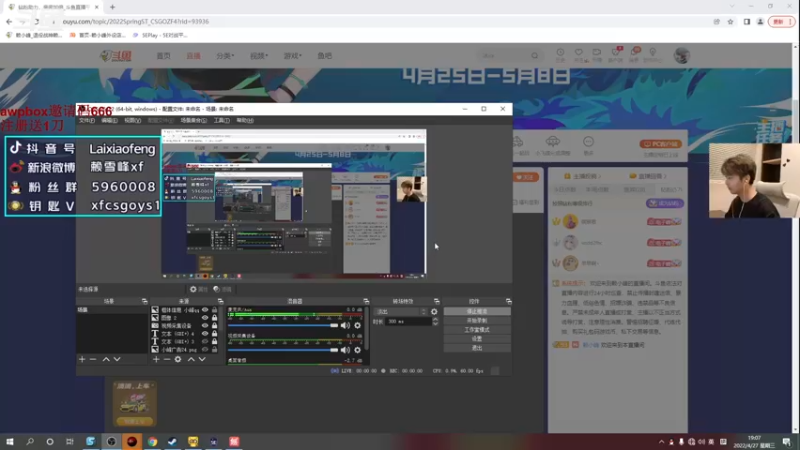Enable 工作室模式 in OBS Controls
This screenshot has width=800, height=450.
(477, 330)
